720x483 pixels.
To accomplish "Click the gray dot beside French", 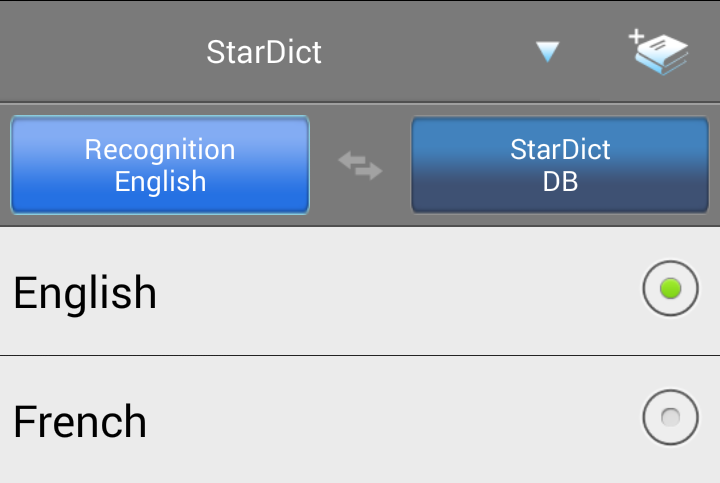I will (670, 416).
